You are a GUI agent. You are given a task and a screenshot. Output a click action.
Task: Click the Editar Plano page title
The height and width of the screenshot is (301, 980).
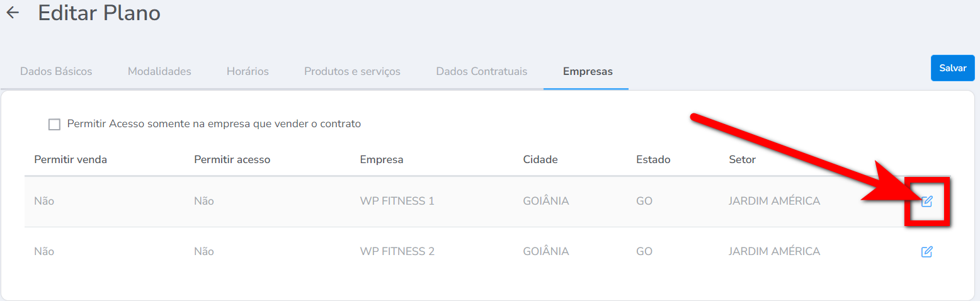coord(99,13)
